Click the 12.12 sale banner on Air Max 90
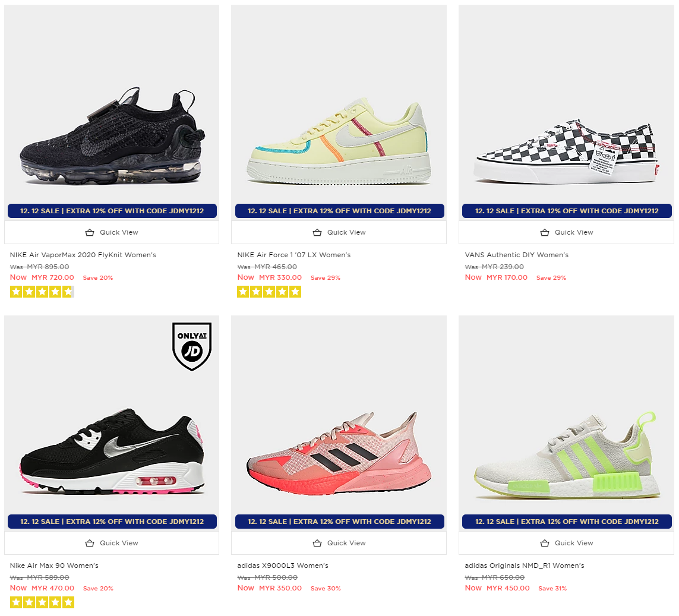 pyautogui.click(x=112, y=522)
